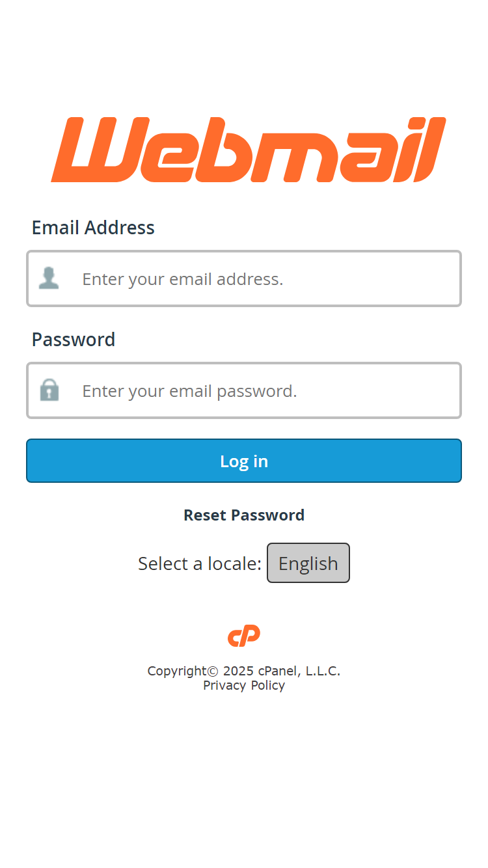488x868 pixels.
Task: Click the 'Enter your email address.' placeholder text
Action: (x=183, y=279)
